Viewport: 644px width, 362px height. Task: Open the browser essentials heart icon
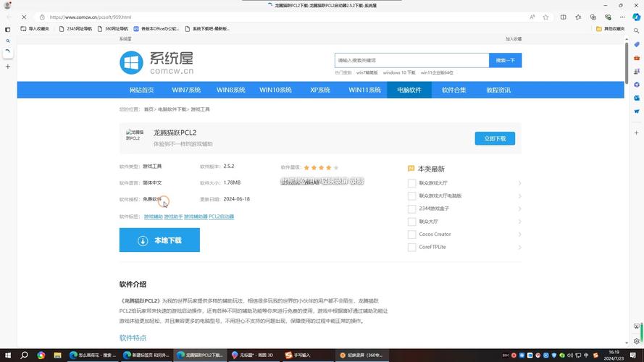[x=608, y=17]
